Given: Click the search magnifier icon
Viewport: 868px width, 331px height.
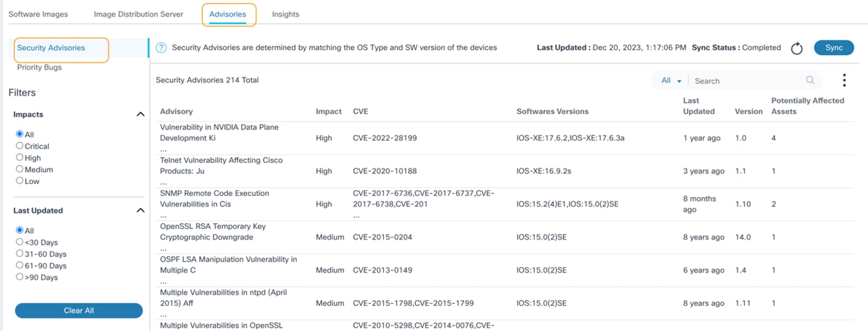Looking at the screenshot, I should click(x=810, y=80).
